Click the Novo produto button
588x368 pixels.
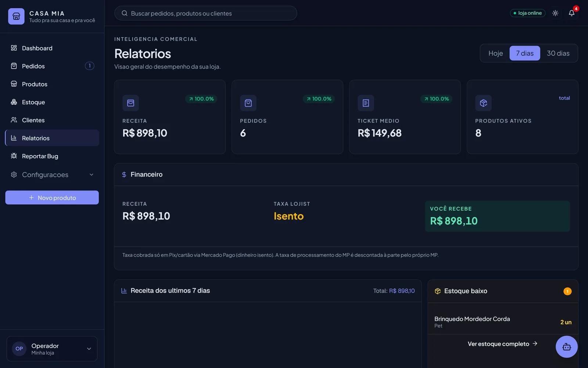coord(52,198)
